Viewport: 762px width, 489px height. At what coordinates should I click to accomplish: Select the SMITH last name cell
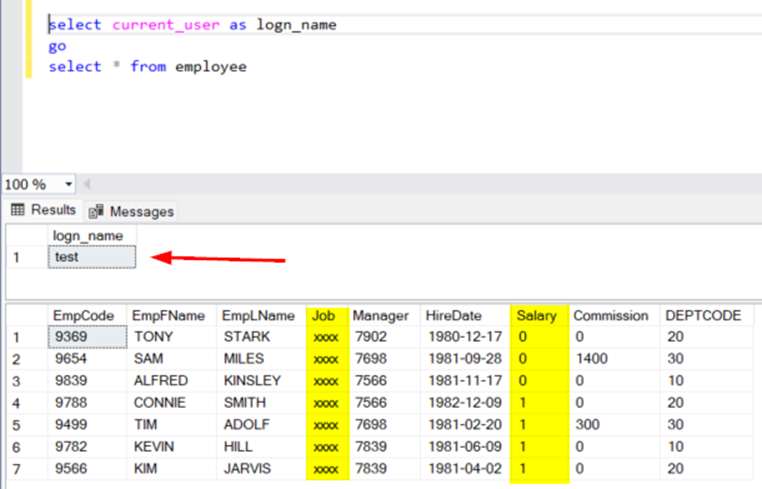(x=261, y=403)
